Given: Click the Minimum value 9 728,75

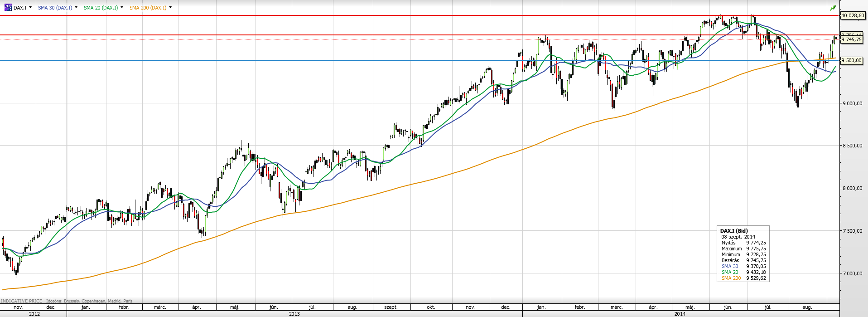Looking at the screenshot, I should pyautogui.click(x=756, y=254).
